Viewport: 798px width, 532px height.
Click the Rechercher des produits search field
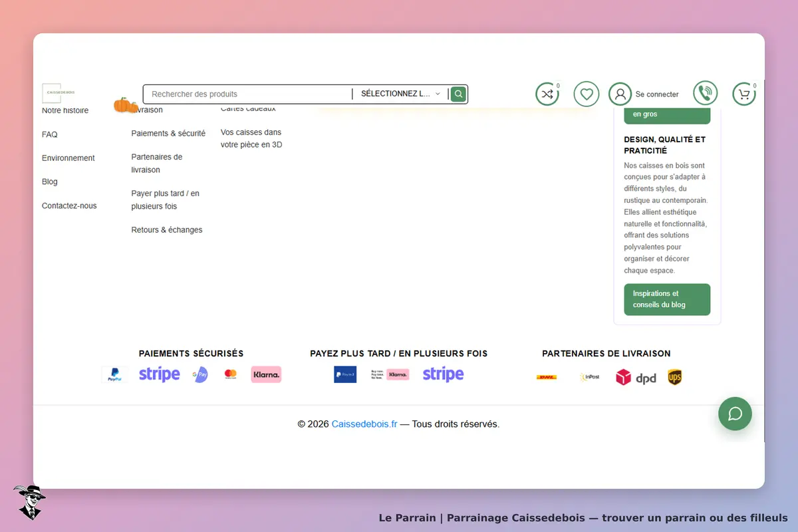249,94
